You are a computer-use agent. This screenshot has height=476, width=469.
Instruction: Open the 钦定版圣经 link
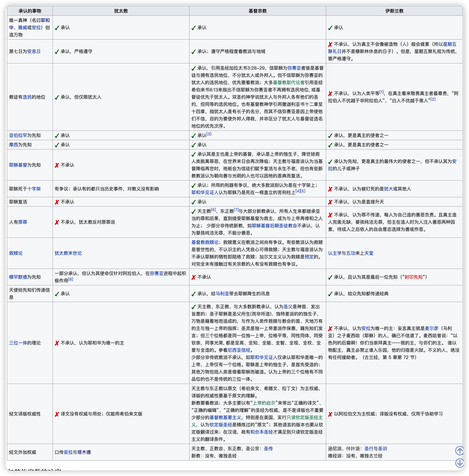click(221, 425)
